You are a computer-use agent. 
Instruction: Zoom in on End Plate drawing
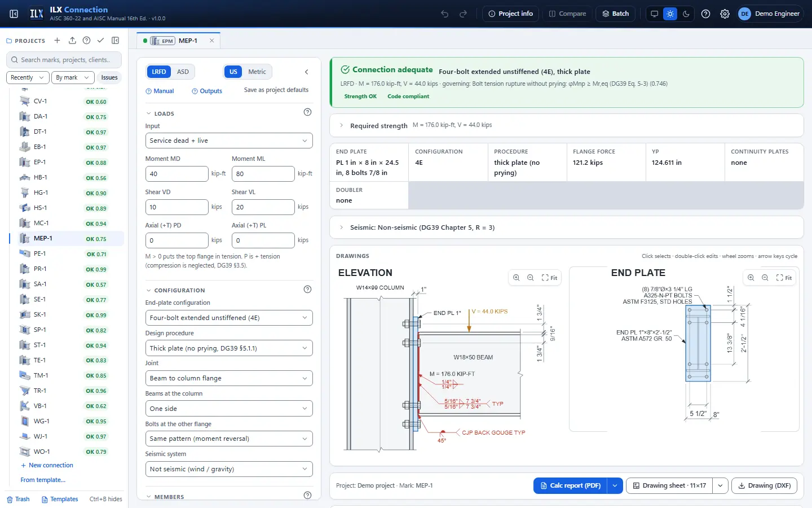click(751, 278)
